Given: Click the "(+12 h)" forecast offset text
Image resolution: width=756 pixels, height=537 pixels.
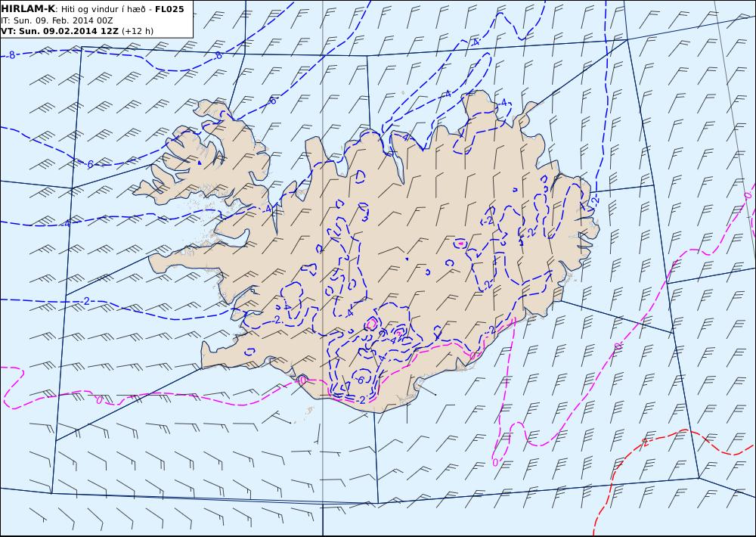Looking at the screenshot, I should click(x=138, y=31).
